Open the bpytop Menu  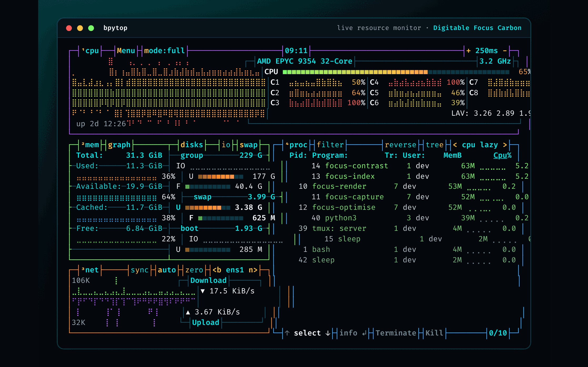pyautogui.click(x=126, y=50)
